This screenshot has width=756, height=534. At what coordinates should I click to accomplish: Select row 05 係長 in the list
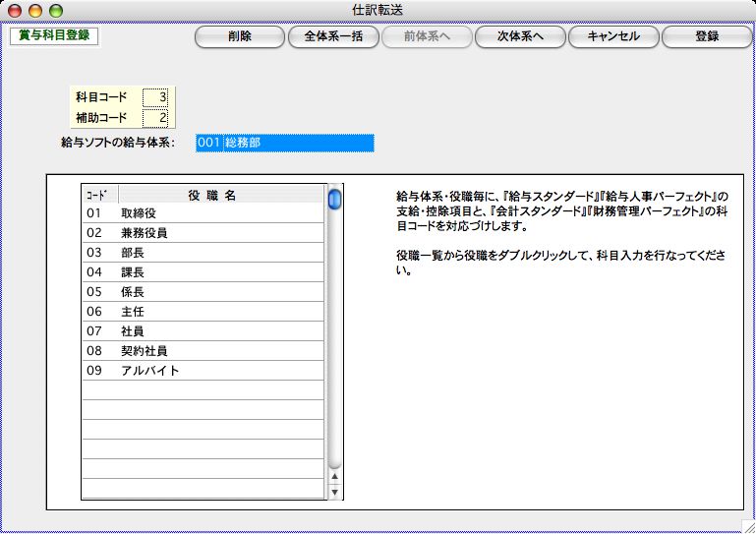[203, 292]
